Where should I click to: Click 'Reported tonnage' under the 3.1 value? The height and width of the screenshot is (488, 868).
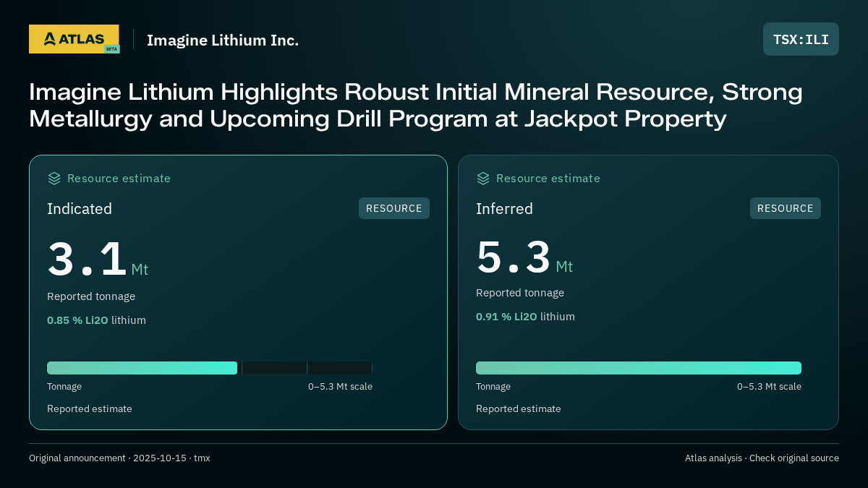coord(91,296)
